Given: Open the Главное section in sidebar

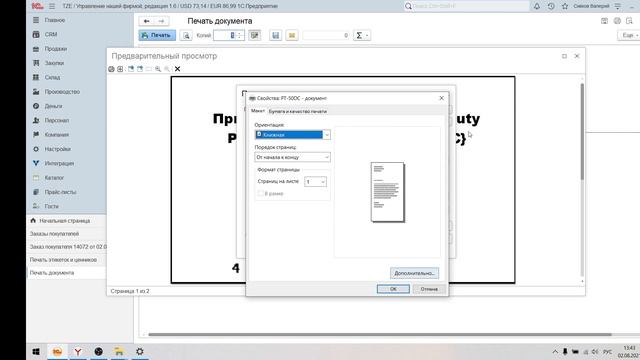Looking at the screenshot, I should 55,20.
